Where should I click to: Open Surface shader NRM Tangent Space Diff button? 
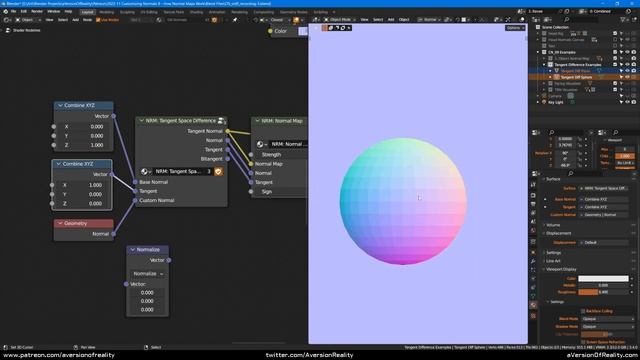pos(604,188)
